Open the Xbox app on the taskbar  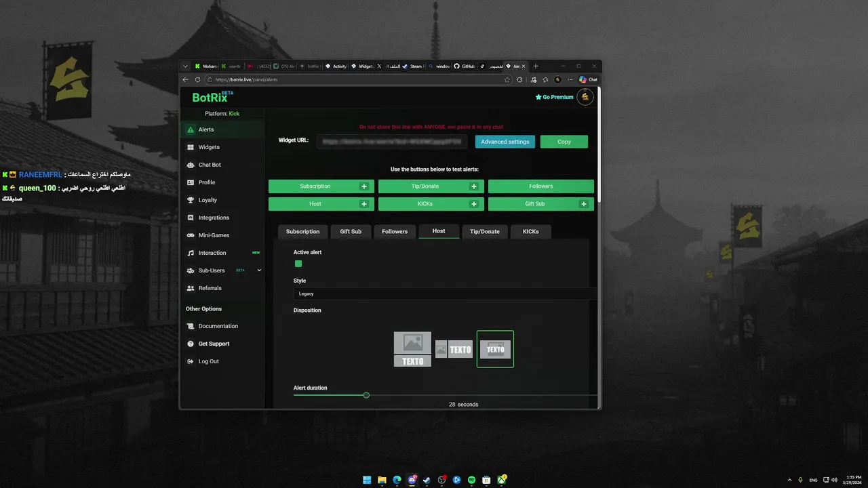pos(501,480)
